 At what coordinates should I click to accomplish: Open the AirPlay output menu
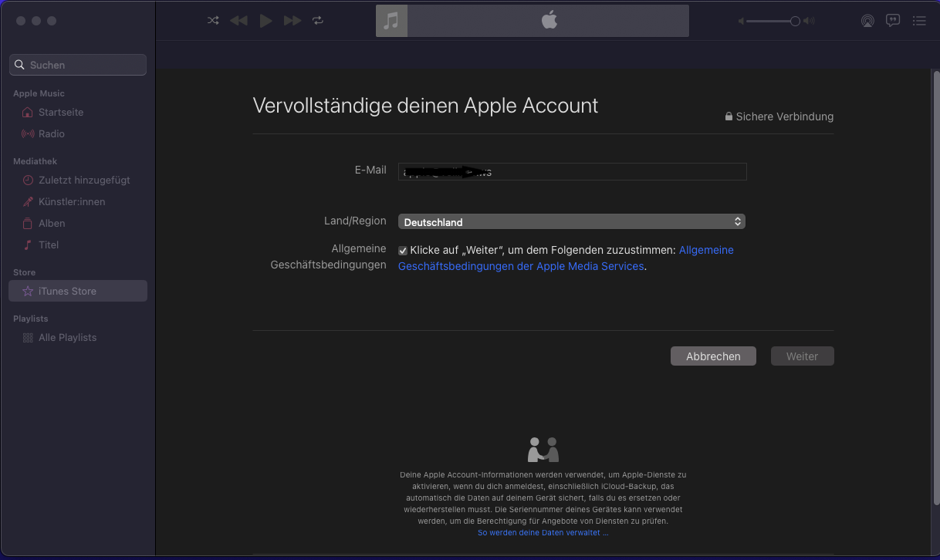point(868,21)
